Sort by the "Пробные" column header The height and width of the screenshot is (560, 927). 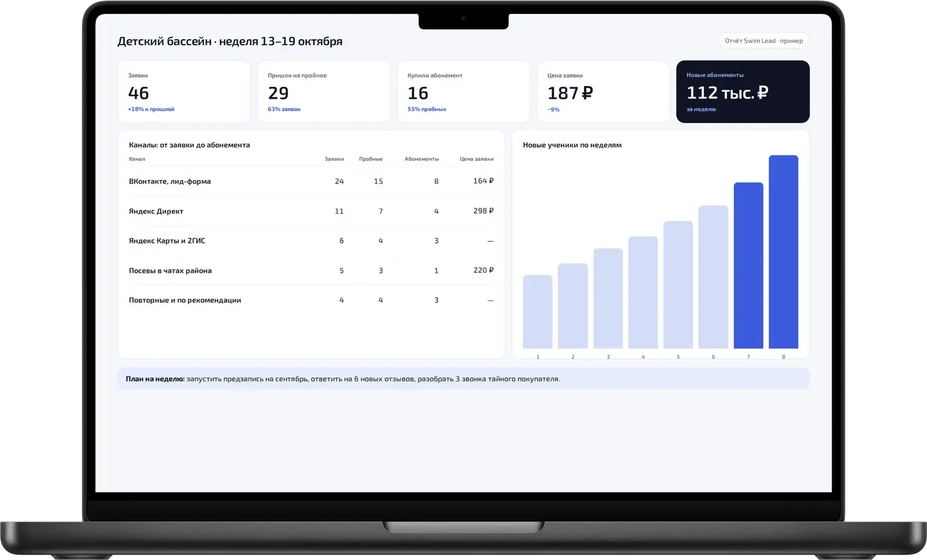pyautogui.click(x=371, y=159)
